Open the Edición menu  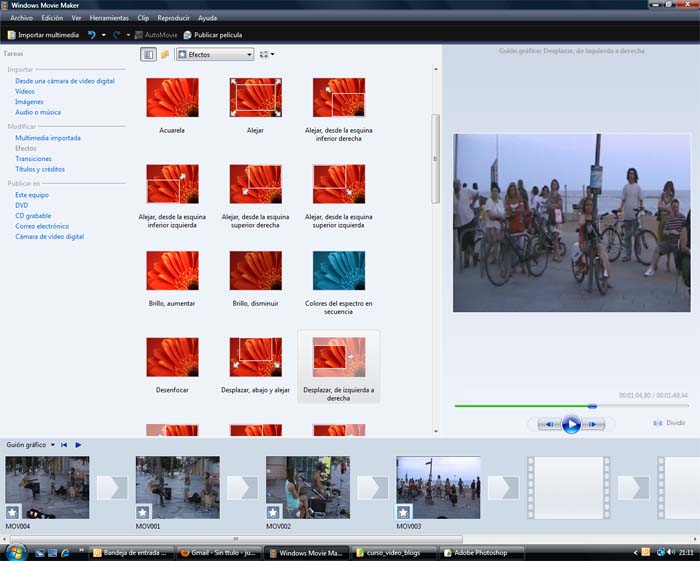(52, 18)
